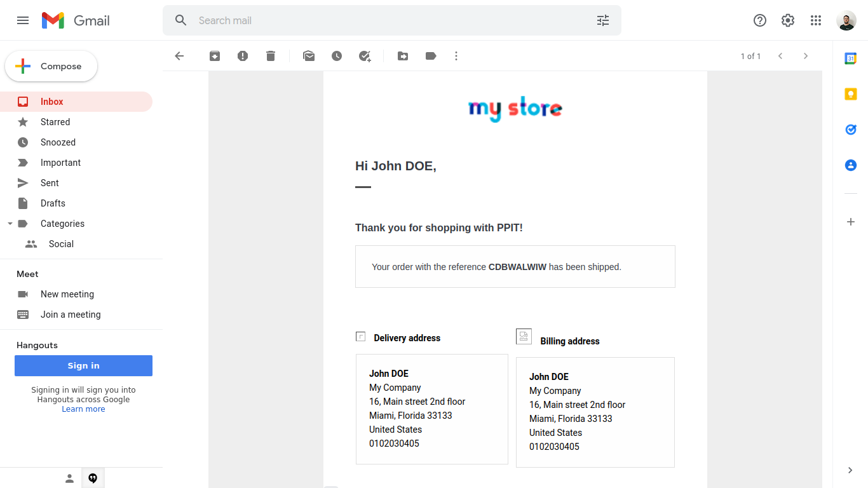Show search options in the search bar
The height and width of the screenshot is (488, 868).
pos(603,20)
